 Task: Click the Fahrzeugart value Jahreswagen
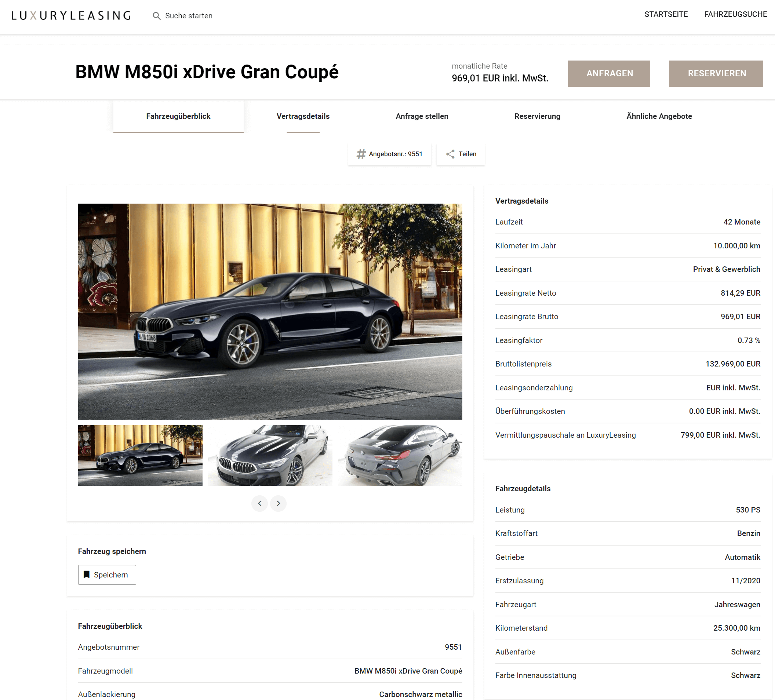pos(737,604)
